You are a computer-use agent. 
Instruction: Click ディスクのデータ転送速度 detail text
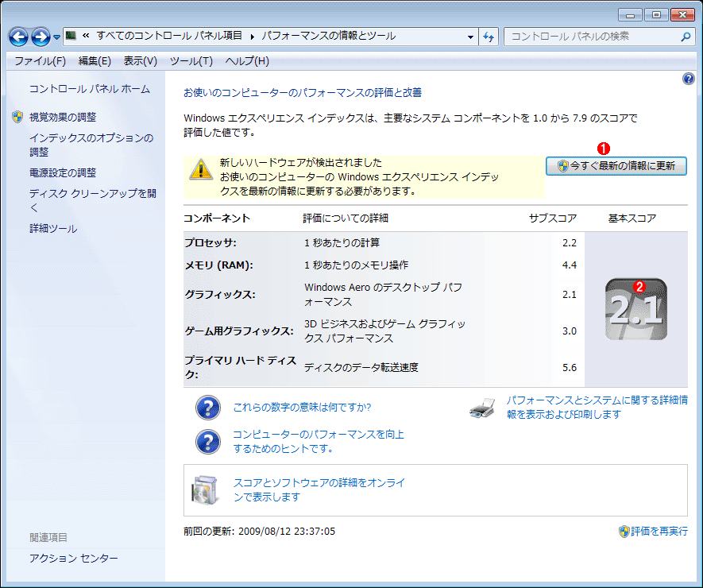click(x=361, y=367)
